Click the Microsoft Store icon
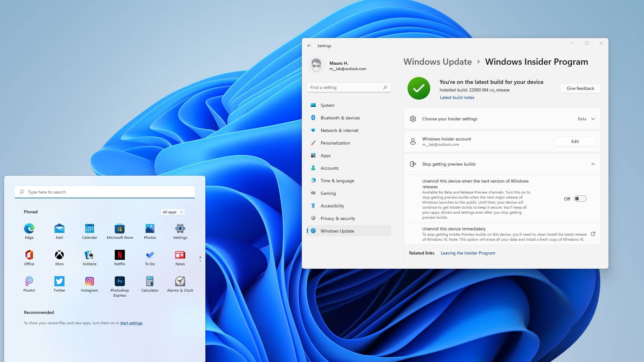644x362 pixels. tap(119, 228)
